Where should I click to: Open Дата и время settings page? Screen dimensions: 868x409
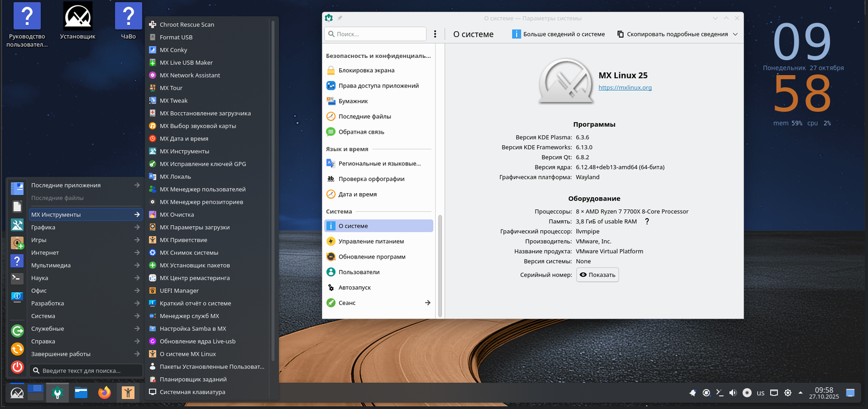(x=378, y=194)
